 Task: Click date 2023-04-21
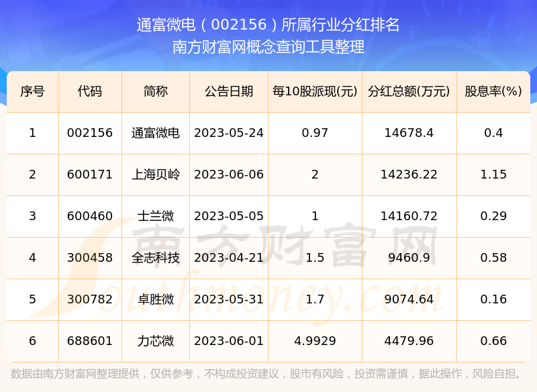(229, 258)
